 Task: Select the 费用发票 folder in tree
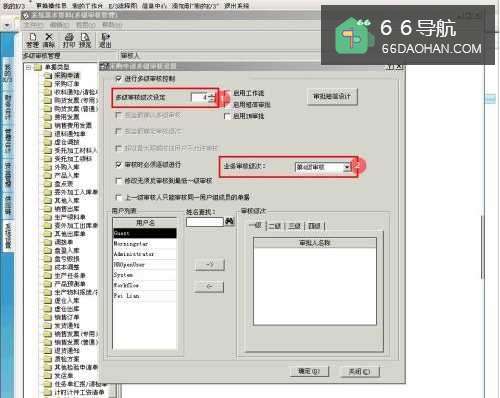[67, 117]
